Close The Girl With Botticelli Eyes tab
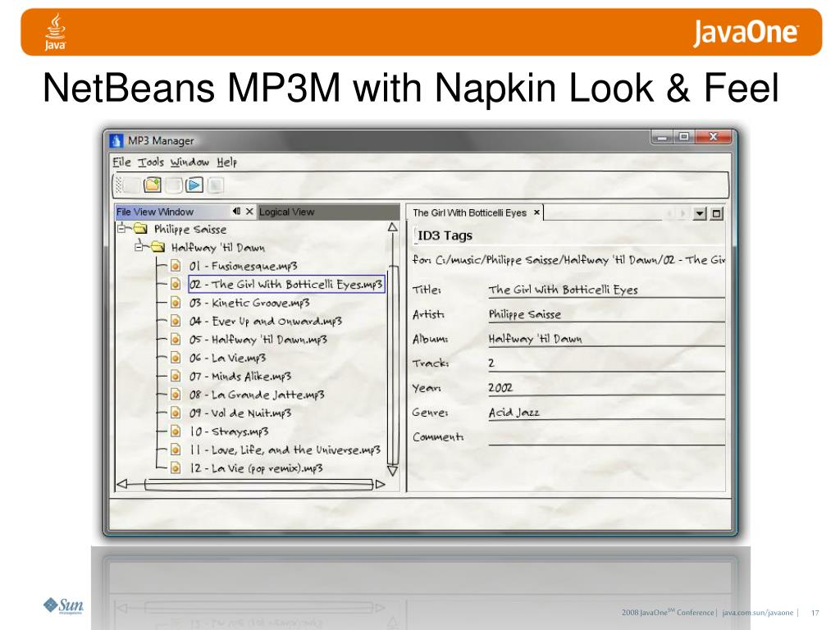 coord(536,212)
